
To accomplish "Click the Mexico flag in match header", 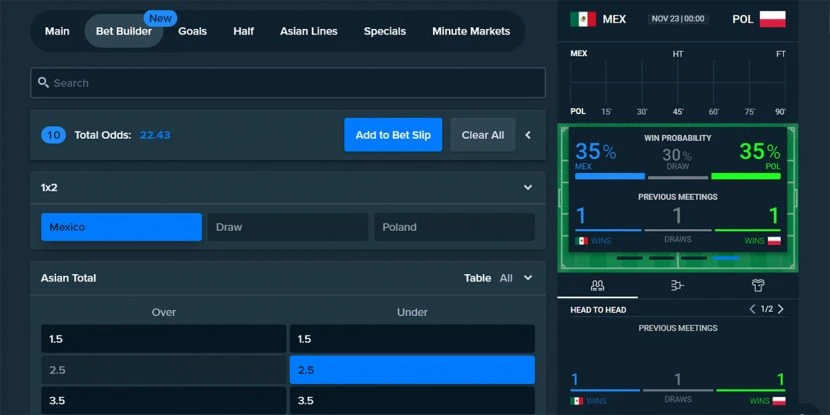I will [x=583, y=19].
